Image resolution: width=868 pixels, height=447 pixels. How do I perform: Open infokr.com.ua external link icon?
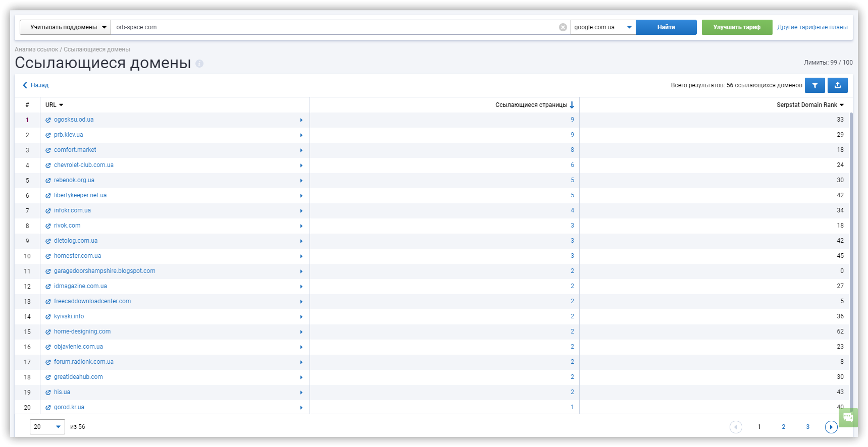click(48, 211)
